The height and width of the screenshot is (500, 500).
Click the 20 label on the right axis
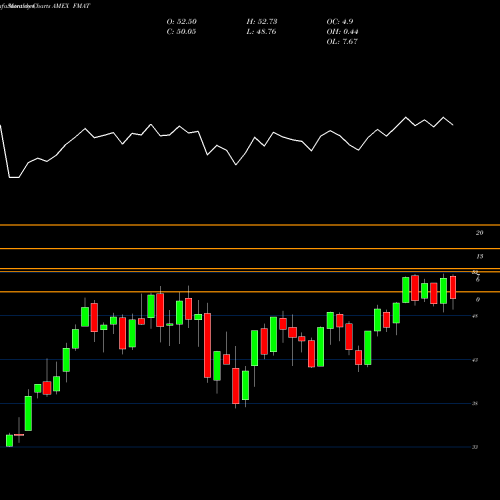pos(479,233)
